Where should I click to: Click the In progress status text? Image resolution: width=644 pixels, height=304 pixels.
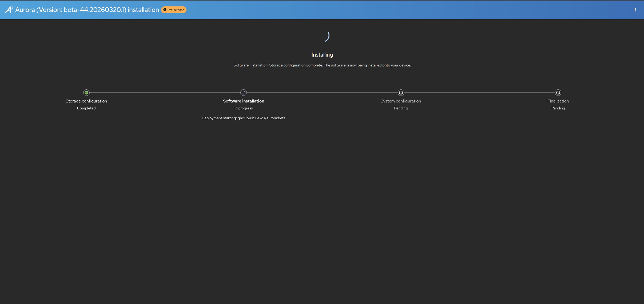(243, 108)
